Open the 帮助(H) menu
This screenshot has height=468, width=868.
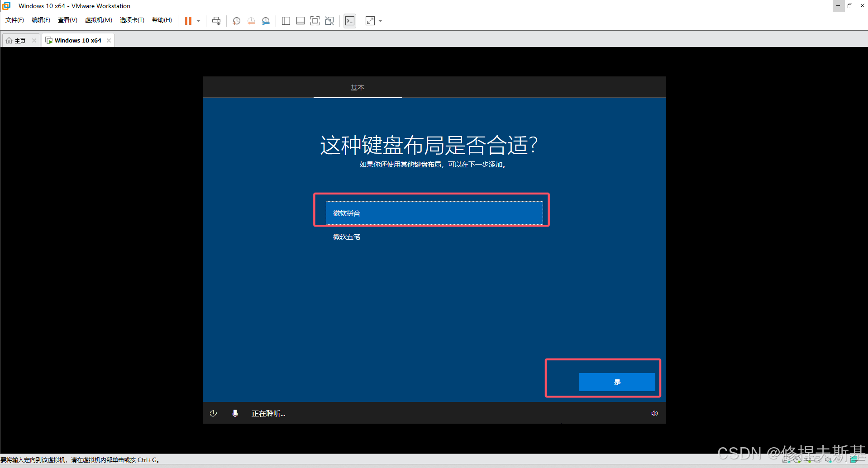point(162,20)
